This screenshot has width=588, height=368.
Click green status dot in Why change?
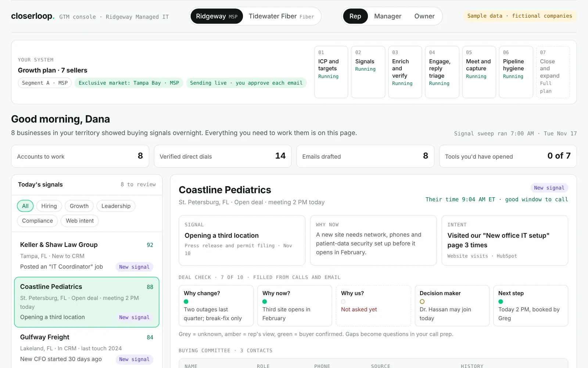tap(186, 301)
